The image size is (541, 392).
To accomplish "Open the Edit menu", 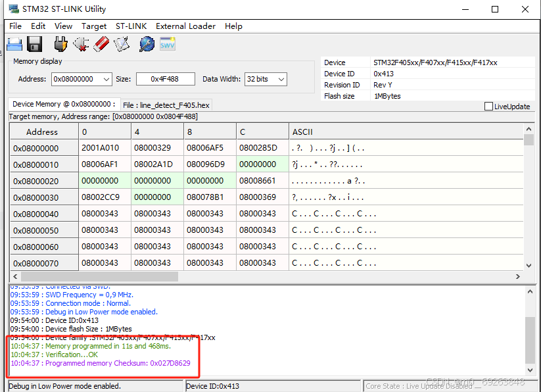I will pos(38,26).
